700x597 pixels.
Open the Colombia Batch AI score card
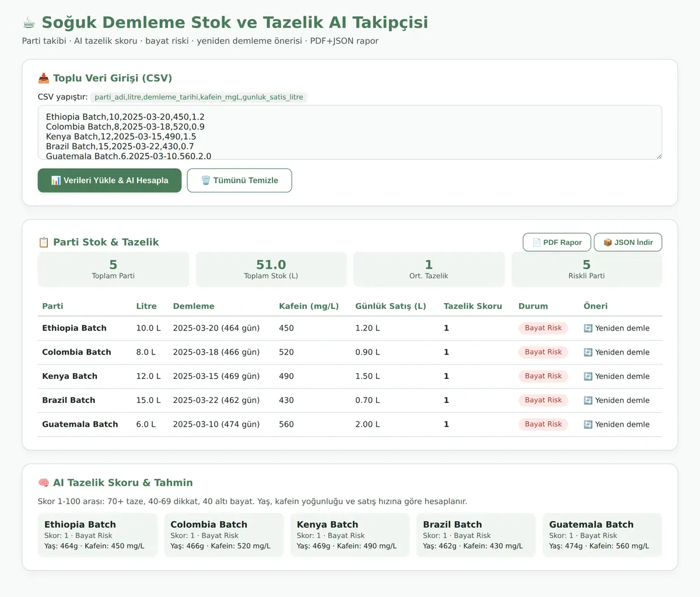click(224, 535)
